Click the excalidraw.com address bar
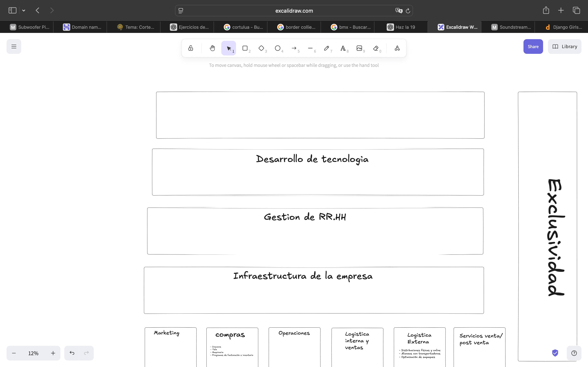The image size is (588, 367). tap(294, 11)
